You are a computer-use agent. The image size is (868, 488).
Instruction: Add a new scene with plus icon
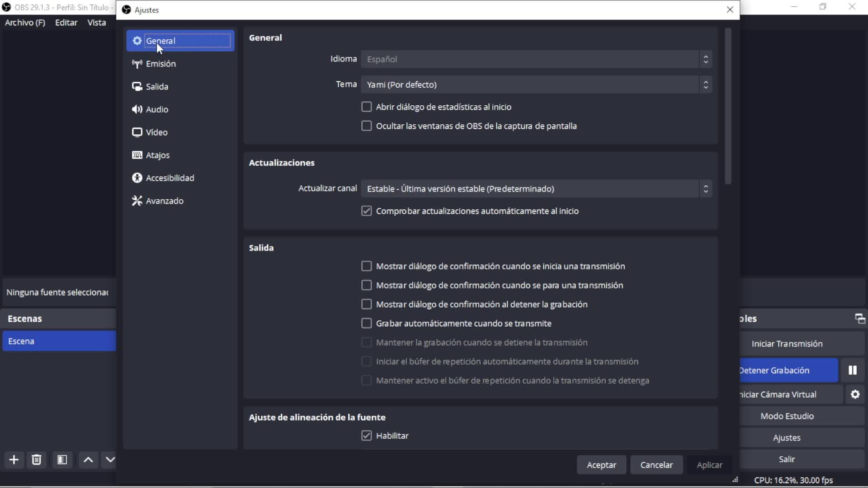click(14, 460)
